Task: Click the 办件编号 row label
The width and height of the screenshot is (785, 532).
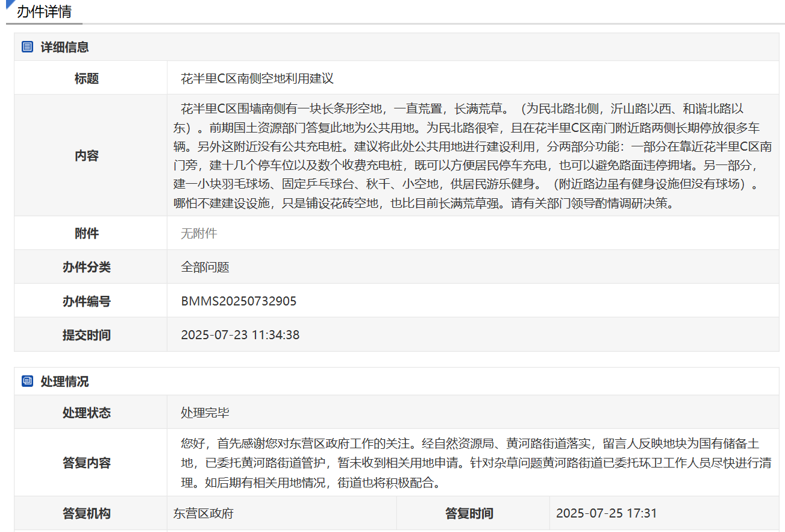Action: (x=87, y=301)
